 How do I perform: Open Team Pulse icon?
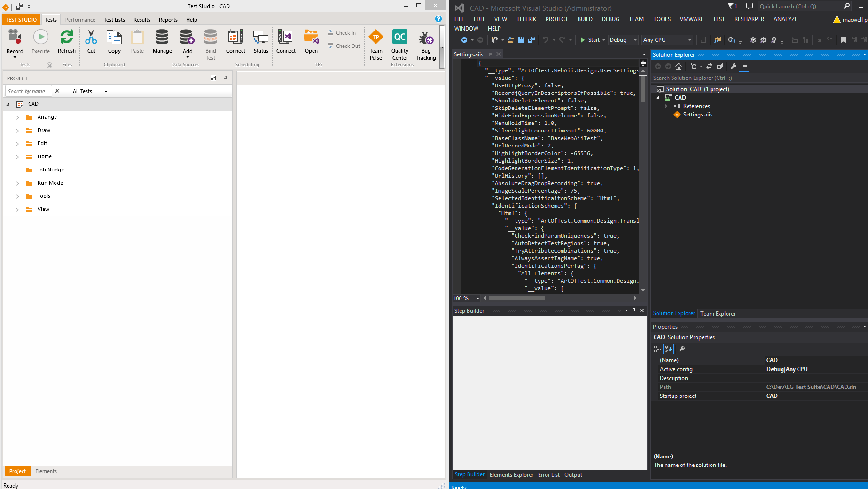376,37
